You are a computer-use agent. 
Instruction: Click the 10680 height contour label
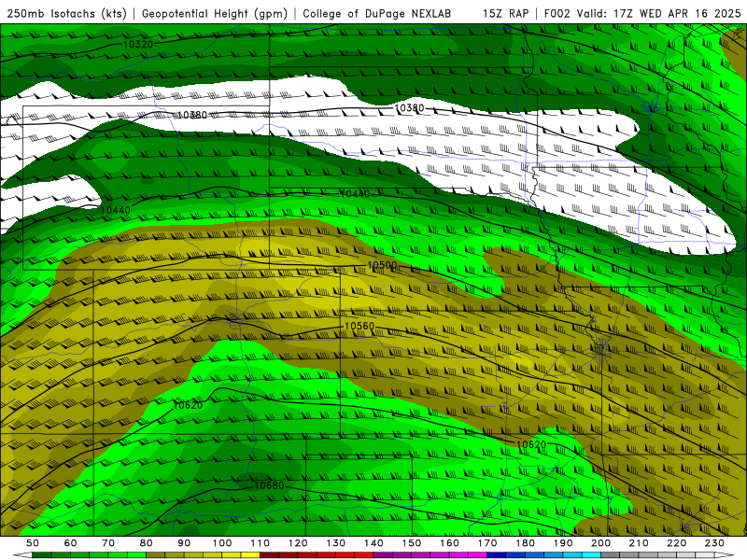coord(269,485)
